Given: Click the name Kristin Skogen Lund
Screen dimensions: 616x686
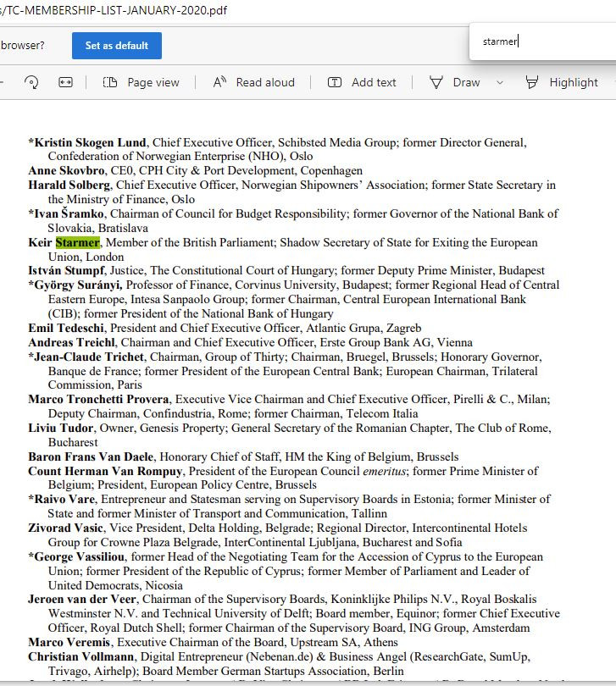Looking at the screenshot, I should (x=90, y=142).
